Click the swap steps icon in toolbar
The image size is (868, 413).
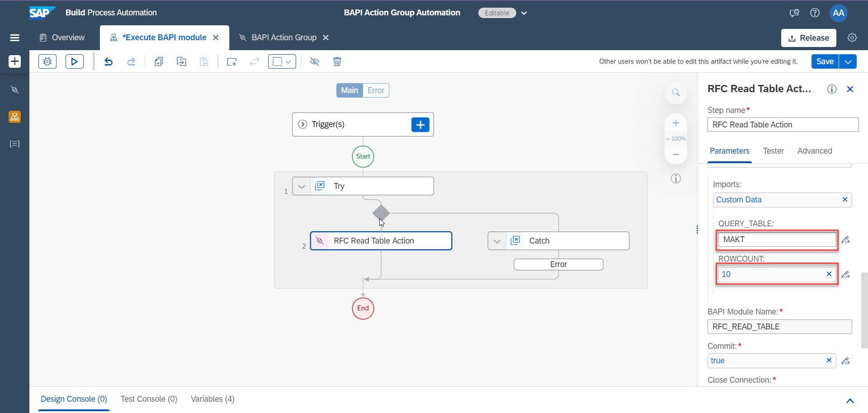[x=255, y=61]
